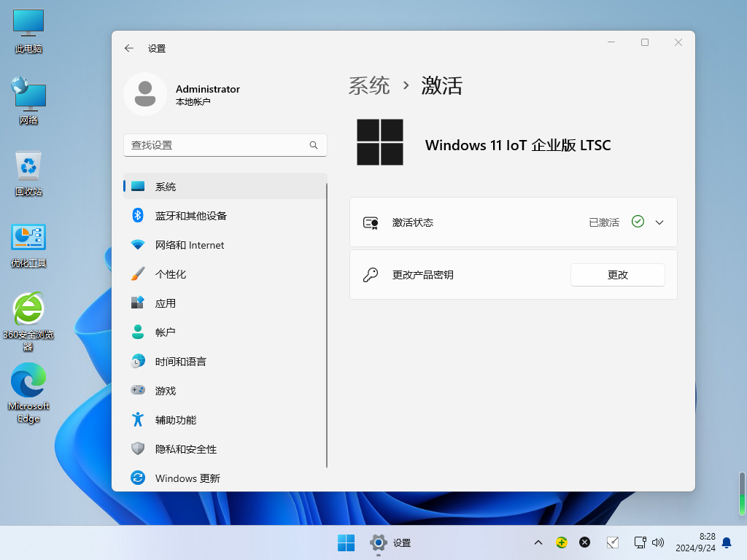Close the Settings window
Viewport: 747px width, 560px height.
coord(678,42)
